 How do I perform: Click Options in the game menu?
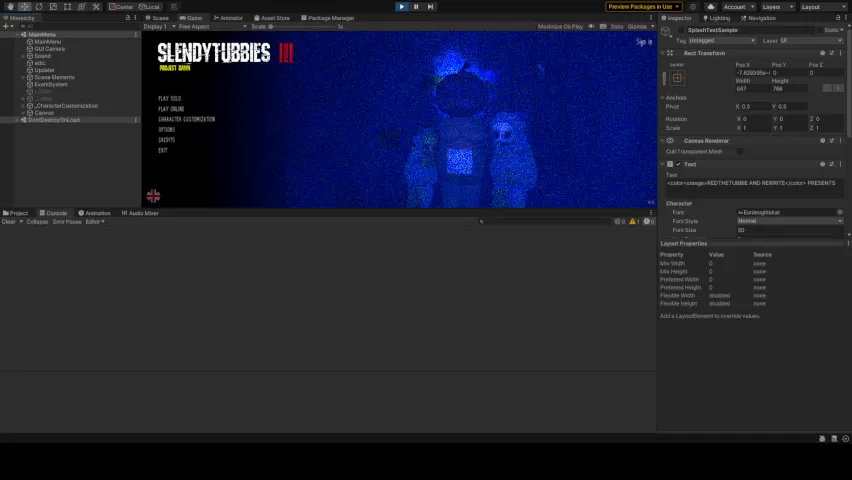coord(167,129)
